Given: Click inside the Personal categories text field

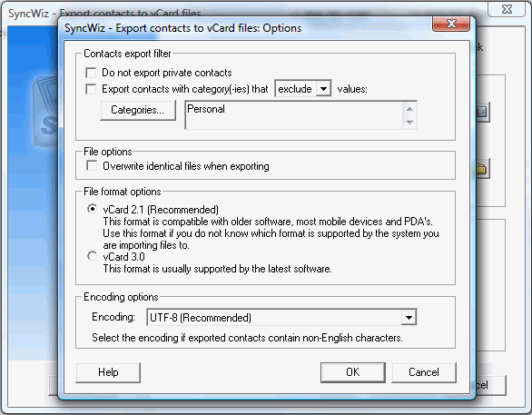Looking at the screenshot, I should coord(294,115).
